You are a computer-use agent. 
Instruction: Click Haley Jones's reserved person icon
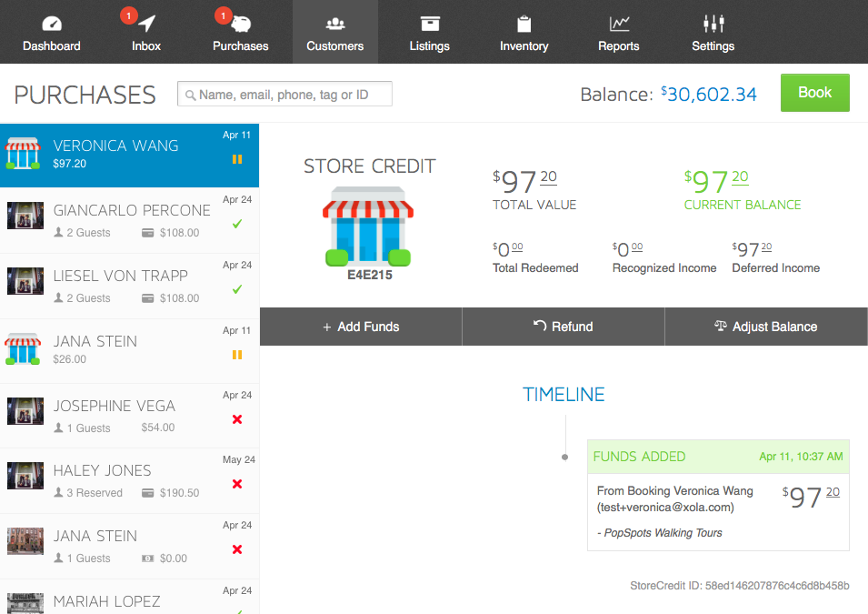(x=58, y=493)
